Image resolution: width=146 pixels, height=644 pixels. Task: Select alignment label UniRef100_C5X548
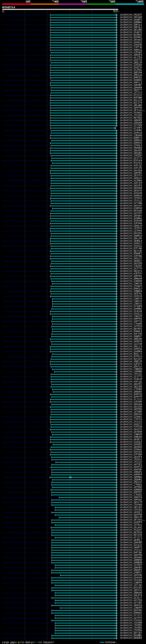(x=131, y=504)
